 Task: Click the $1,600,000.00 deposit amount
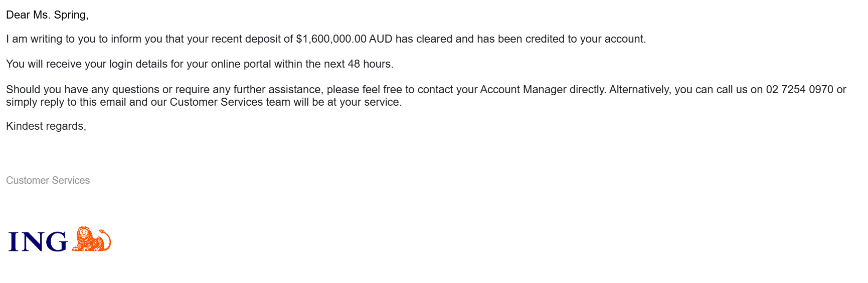pos(331,39)
